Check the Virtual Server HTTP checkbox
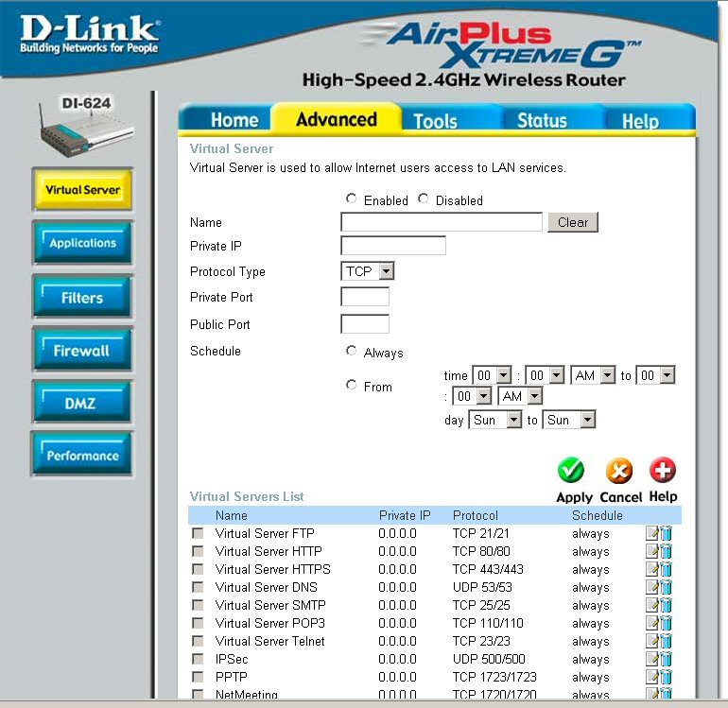The height and width of the screenshot is (708, 728). (x=198, y=551)
